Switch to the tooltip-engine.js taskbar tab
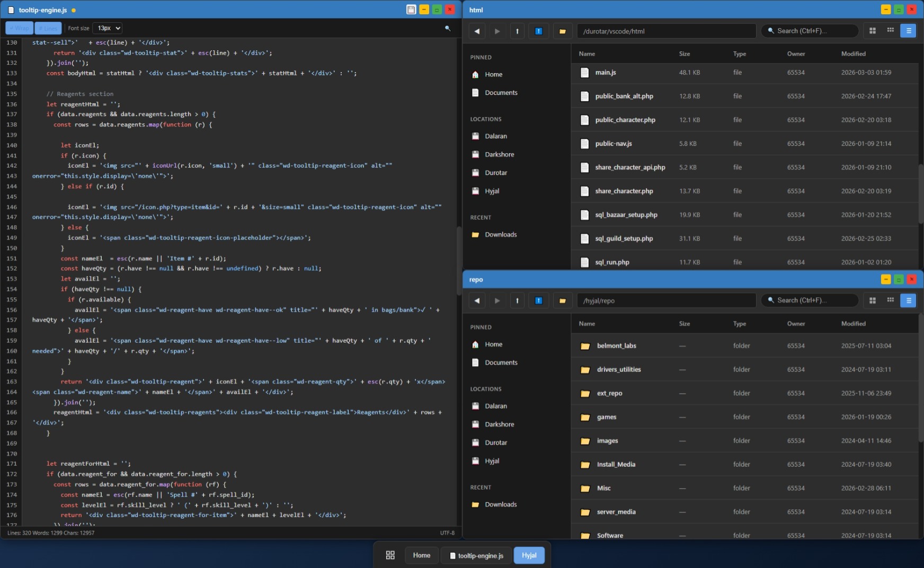924x568 pixels. click(476, 555)
